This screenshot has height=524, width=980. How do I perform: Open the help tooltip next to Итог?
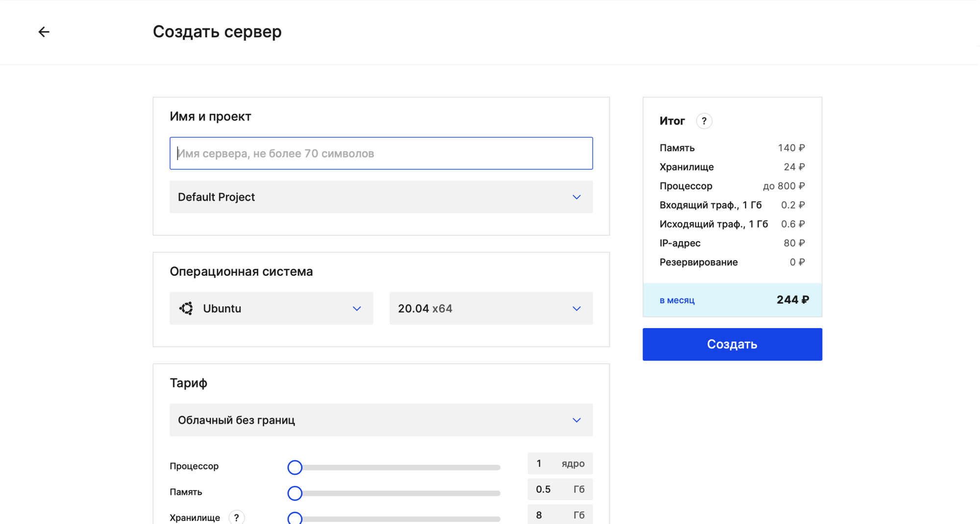704,120
